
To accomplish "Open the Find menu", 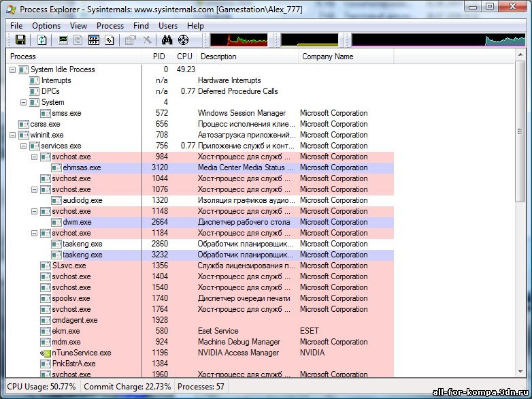I will tap(141, 26).
